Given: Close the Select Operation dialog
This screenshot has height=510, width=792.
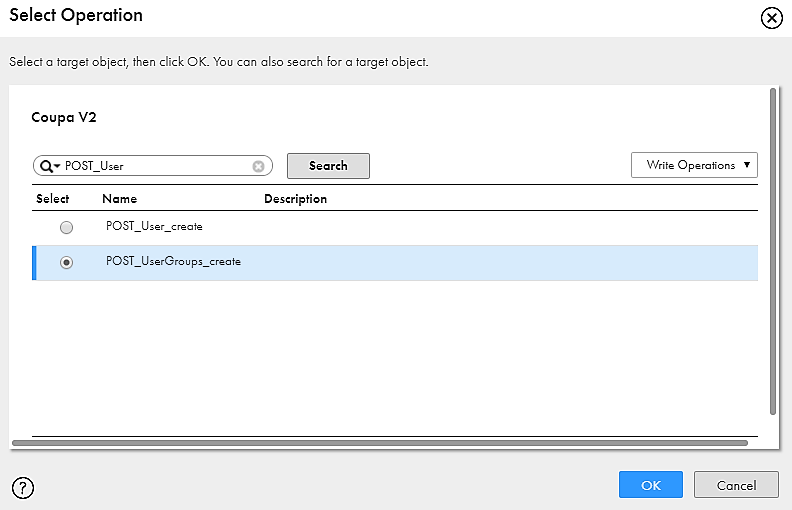Looking at the screenshot, I should tap(771, 18).
